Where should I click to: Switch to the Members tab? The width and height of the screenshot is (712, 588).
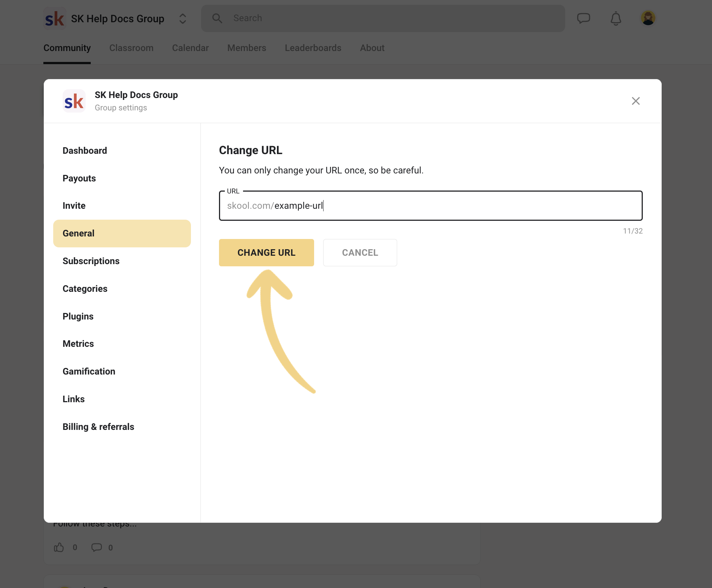coord(246,48)
